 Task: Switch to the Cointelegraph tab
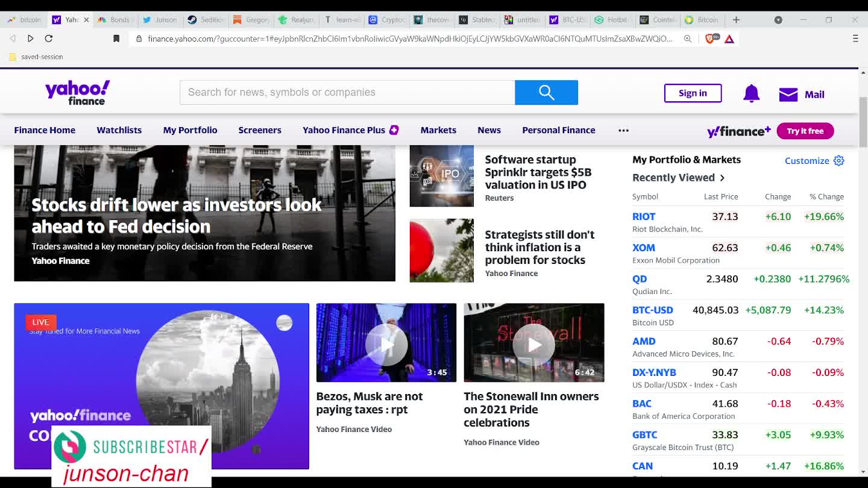click(x=658, y=19)
